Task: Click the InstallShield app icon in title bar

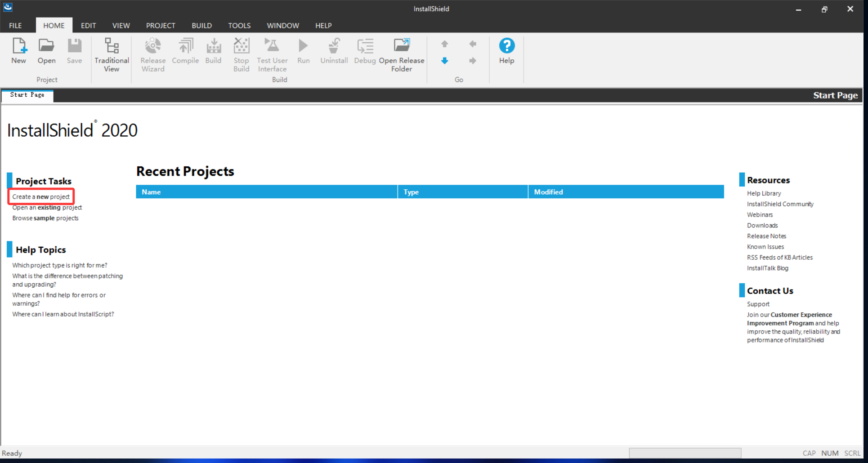Action: 8,8
